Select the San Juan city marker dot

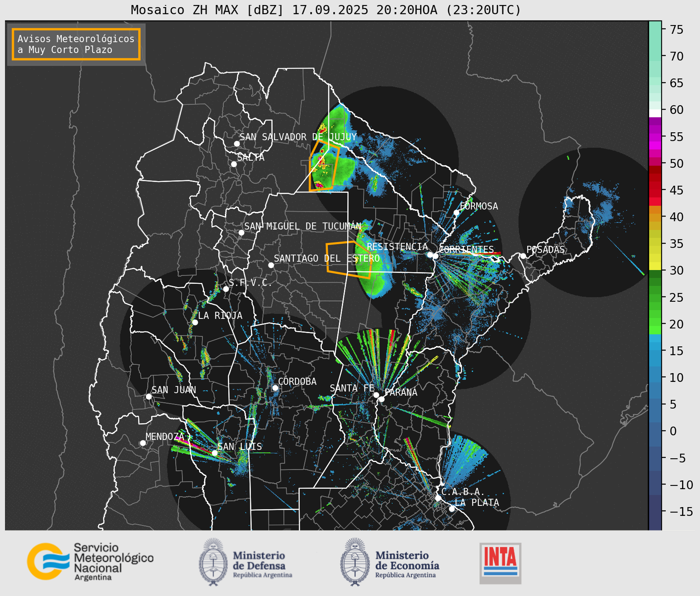[x=149, y=396]
